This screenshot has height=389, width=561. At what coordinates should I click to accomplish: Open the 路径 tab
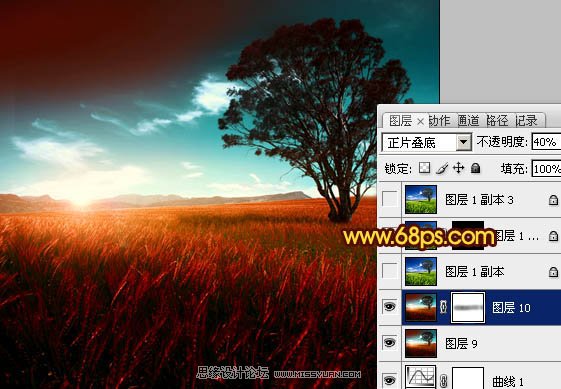[497, 121]
